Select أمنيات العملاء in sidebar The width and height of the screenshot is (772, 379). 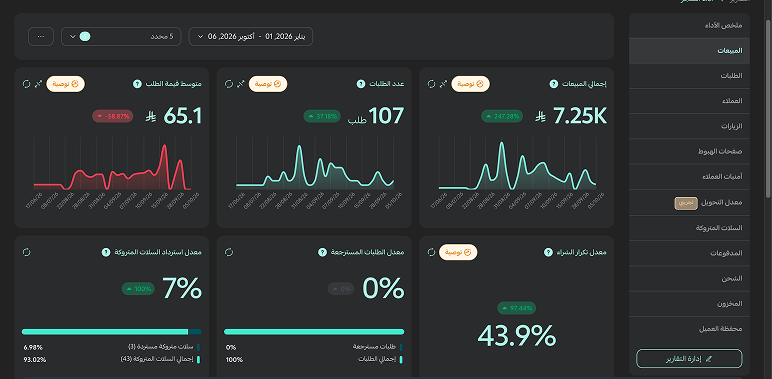tap(689, 177)
